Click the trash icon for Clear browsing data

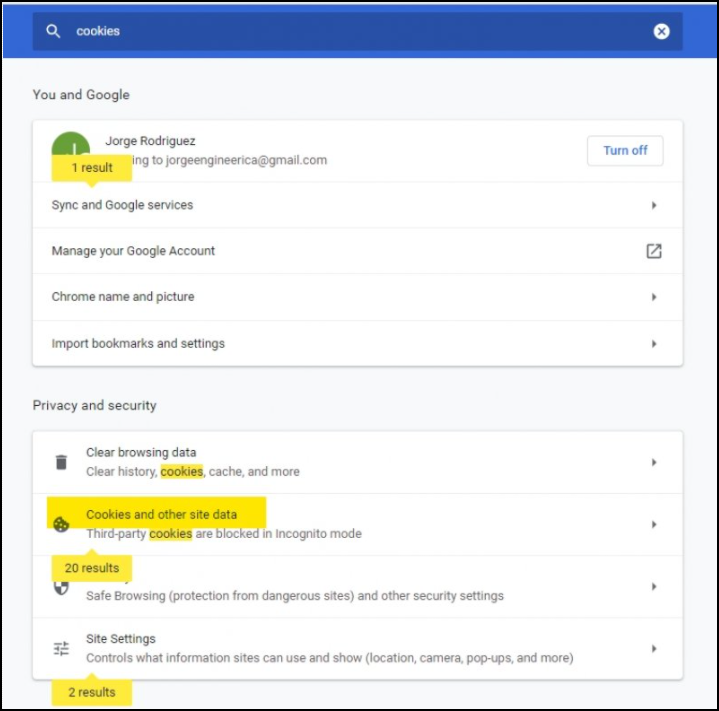pyautogui.click(x=61, y=462)
